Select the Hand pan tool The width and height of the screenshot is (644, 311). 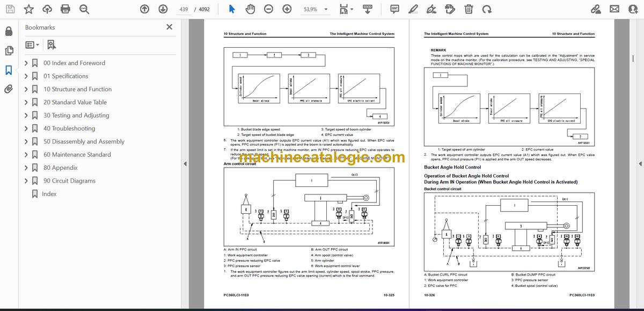(250, 9)
